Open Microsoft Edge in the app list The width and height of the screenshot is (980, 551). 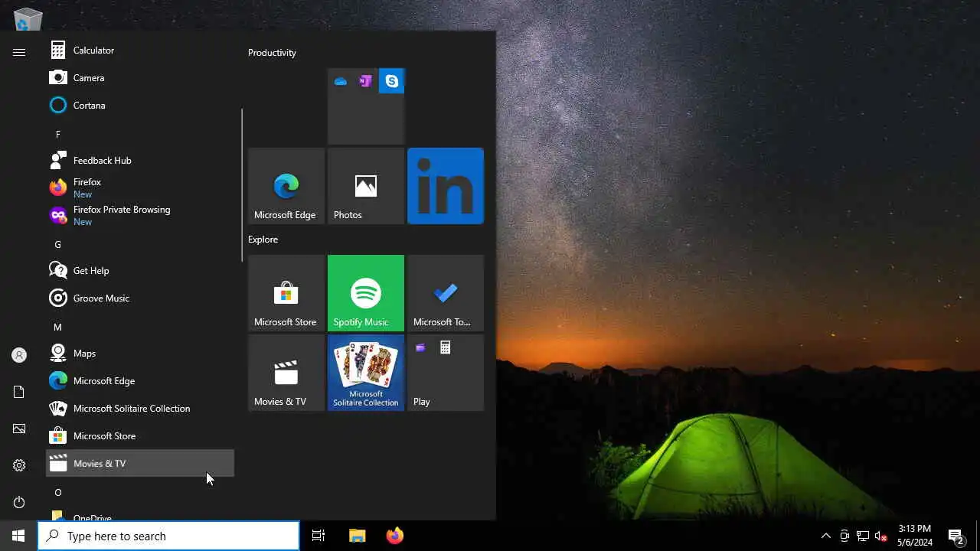(140, 381)
